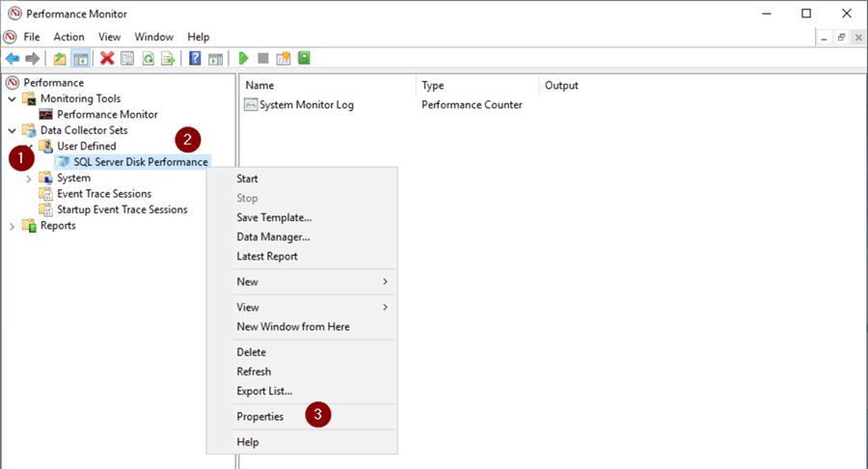868x469 pixels.
Task: Maximize the Performance Monitor window
Action: click(806, 14)
